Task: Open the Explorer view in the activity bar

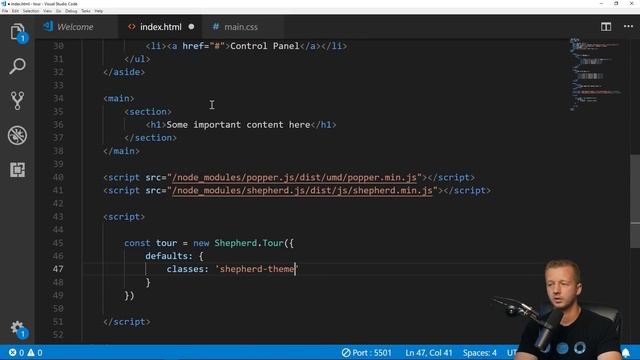Action: coord(18,32)
